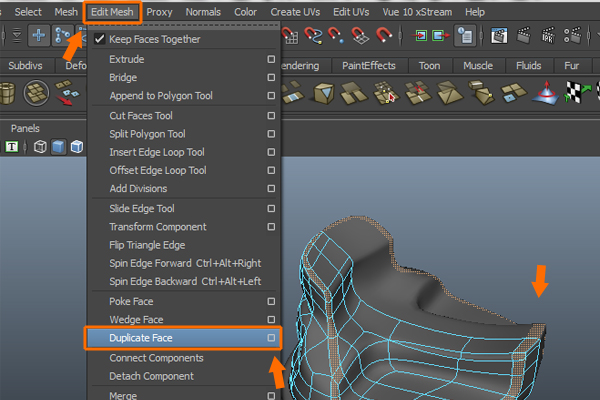Click Insert Edge Loop Tool entry

tap(157, 152)
